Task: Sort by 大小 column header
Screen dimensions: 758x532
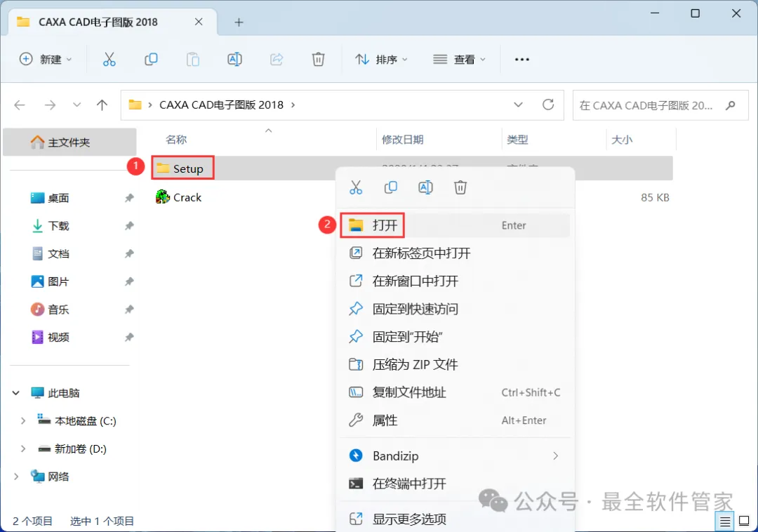Action: point(622,140)
